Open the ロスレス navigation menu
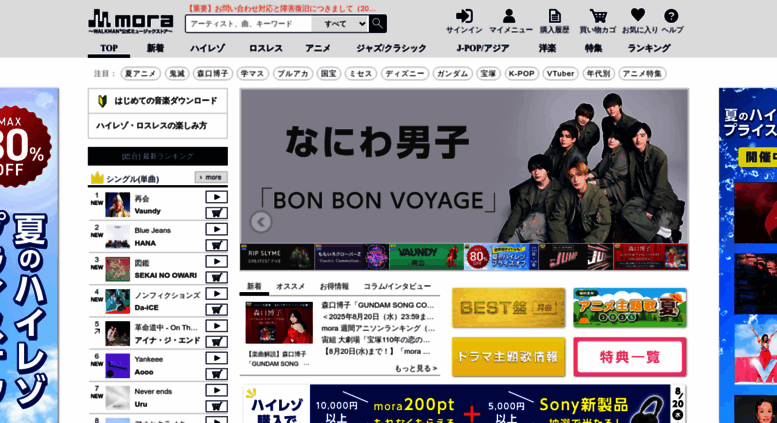This screenshot has width=777, height=423. point(266,48)
